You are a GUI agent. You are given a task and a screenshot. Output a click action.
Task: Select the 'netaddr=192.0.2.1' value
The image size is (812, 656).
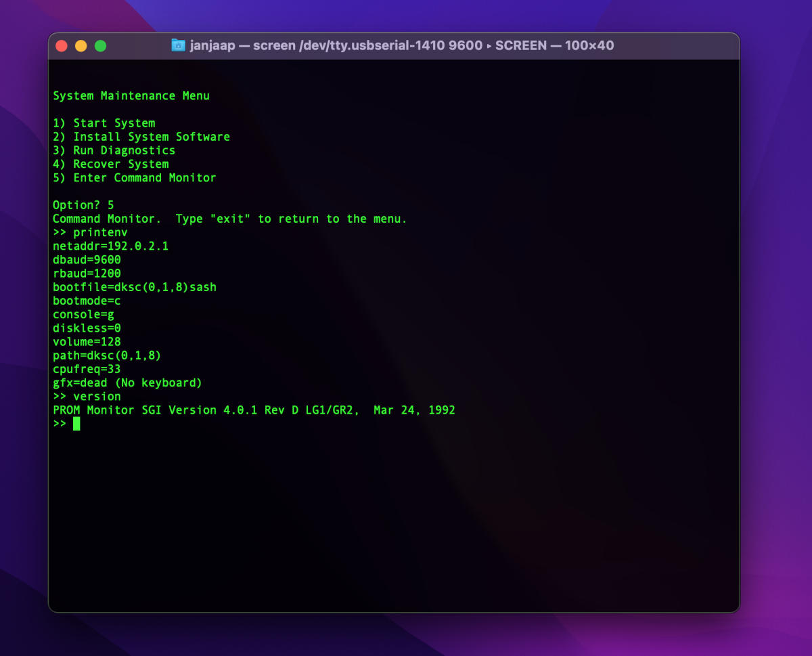pos(111,246)
